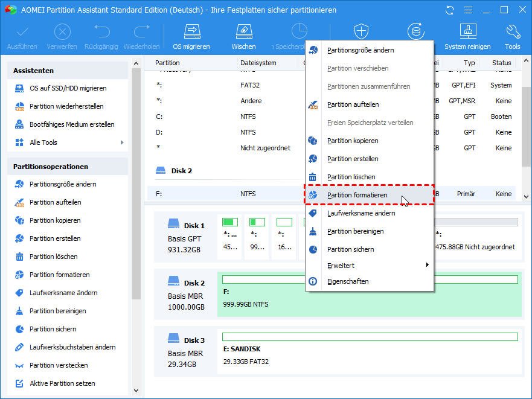Image resolution: width=532 pixels, height=399 pixels.
Task: Open Partition wiederherstellen wizard in sidebar
Action: point(66,106)
